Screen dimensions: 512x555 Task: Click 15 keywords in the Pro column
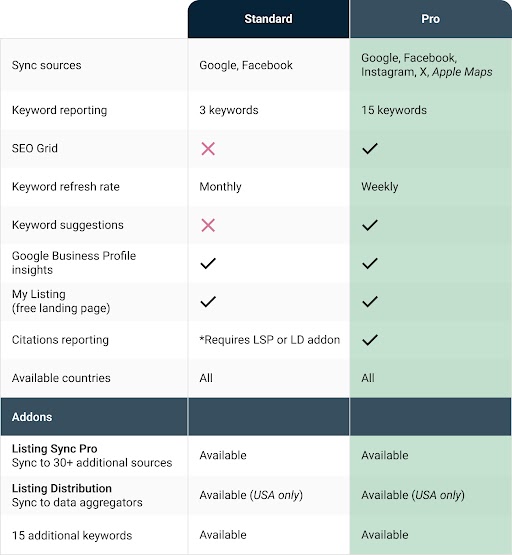coord(394,110)
